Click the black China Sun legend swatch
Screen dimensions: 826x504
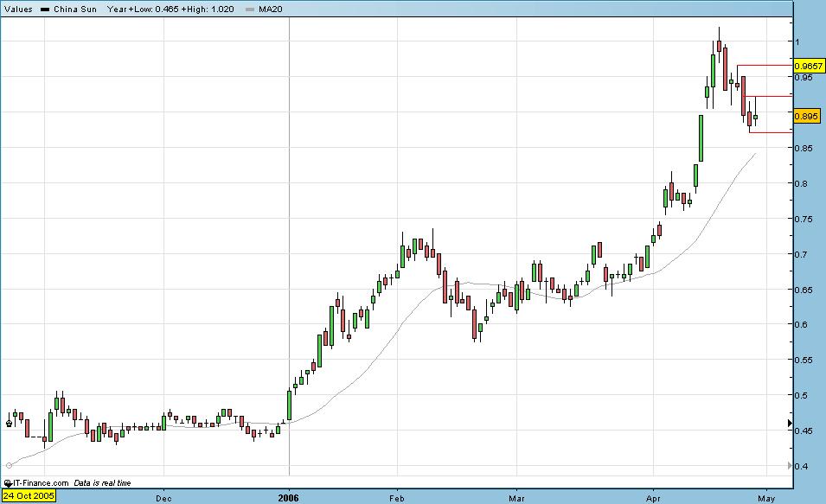(45, 9)
